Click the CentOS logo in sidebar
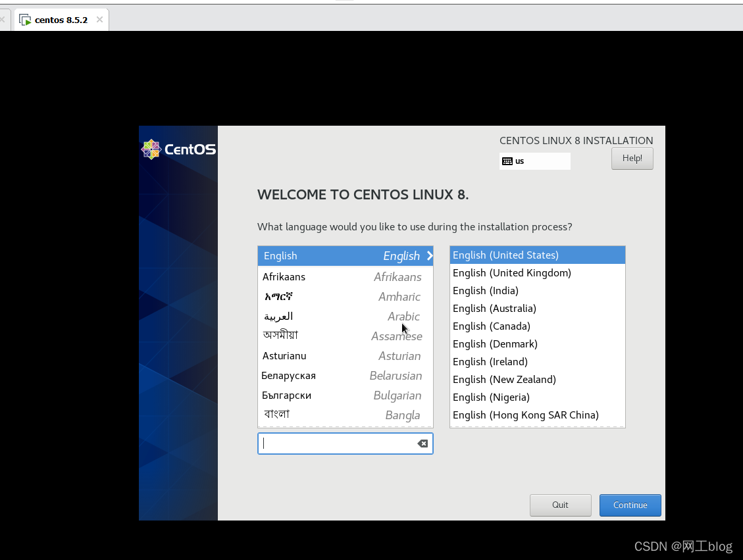The width and height of the screenshot is (743, 560). 178,149
